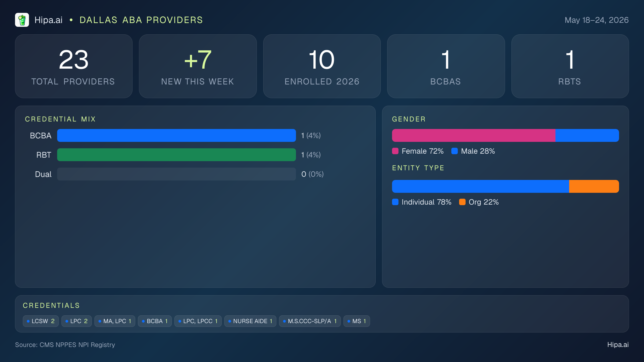Screen dimensions: 644x362
Task: Click the BCBA row label
Action: pyautogui.click(x=41, y=136)
